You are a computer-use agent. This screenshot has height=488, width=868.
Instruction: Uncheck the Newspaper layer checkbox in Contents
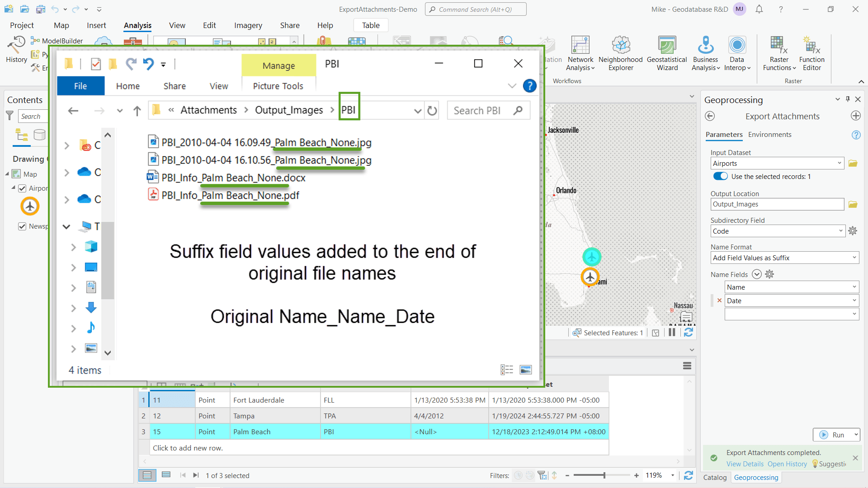(x=22, y=226)
